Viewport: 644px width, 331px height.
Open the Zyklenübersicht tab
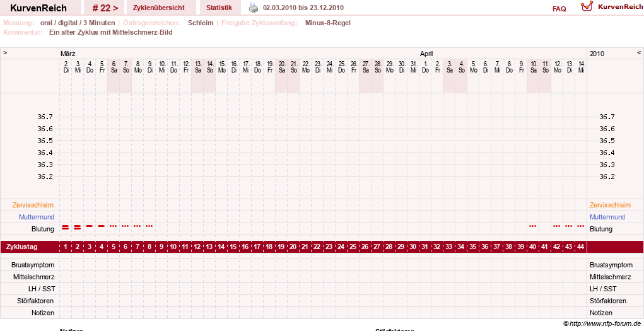click(x=158, y=8)
